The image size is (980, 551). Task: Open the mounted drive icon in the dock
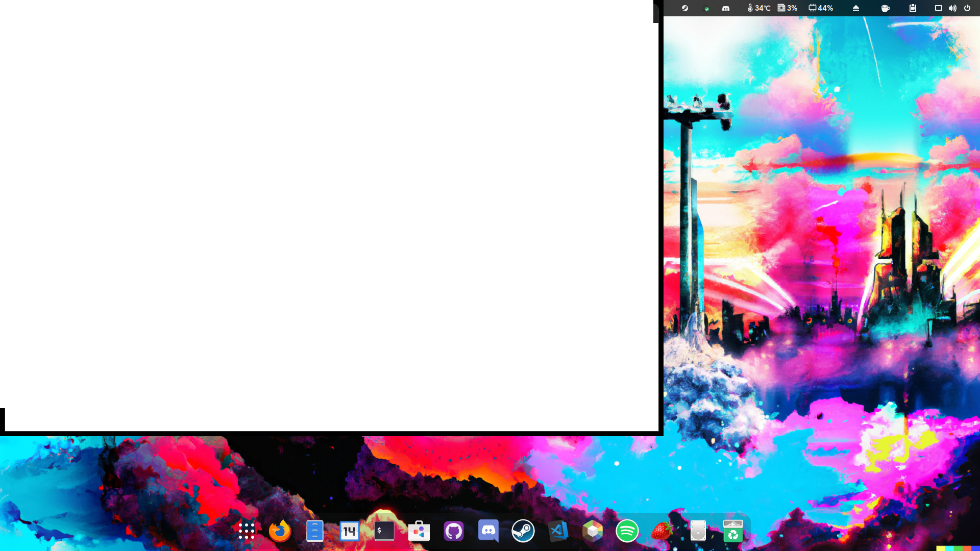[x=698, y=531]
